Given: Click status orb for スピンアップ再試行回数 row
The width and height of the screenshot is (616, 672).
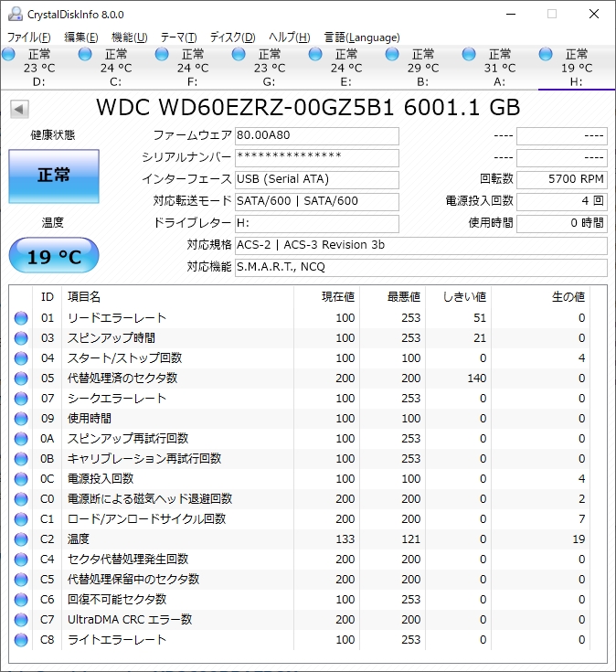Looking at the screenshot, I should coord(21,439).
